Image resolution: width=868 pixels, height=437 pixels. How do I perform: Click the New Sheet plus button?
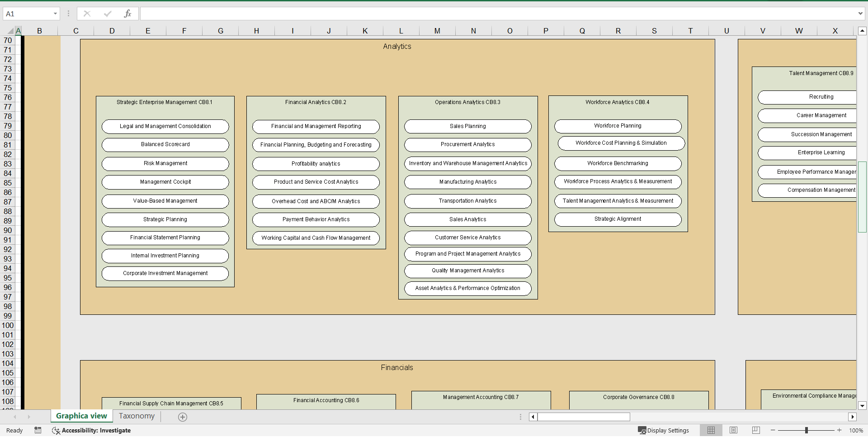coord(183,417)
